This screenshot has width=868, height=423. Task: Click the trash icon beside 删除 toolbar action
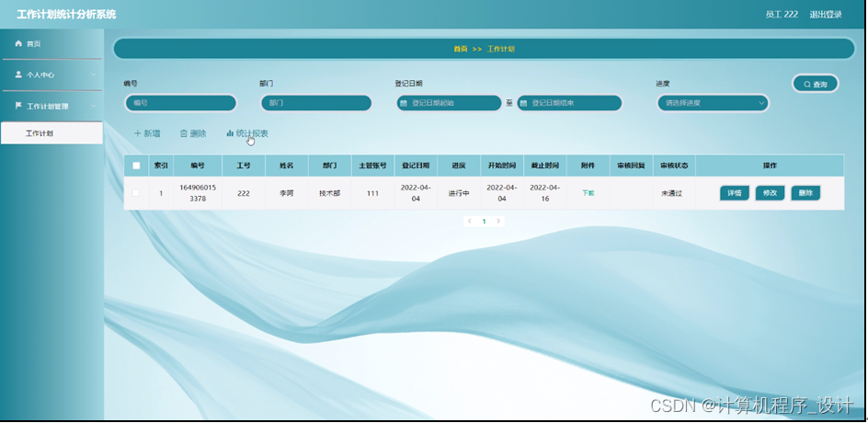pos(184,133)
